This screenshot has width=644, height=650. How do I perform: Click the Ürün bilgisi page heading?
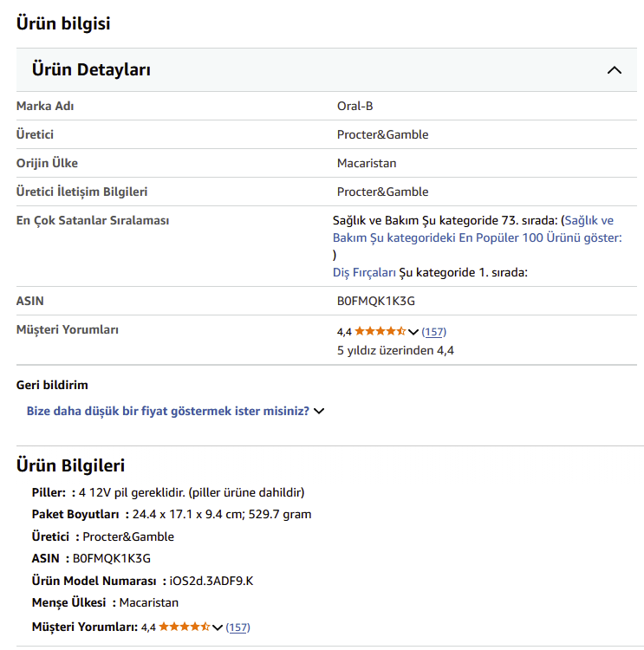point(63,23)
